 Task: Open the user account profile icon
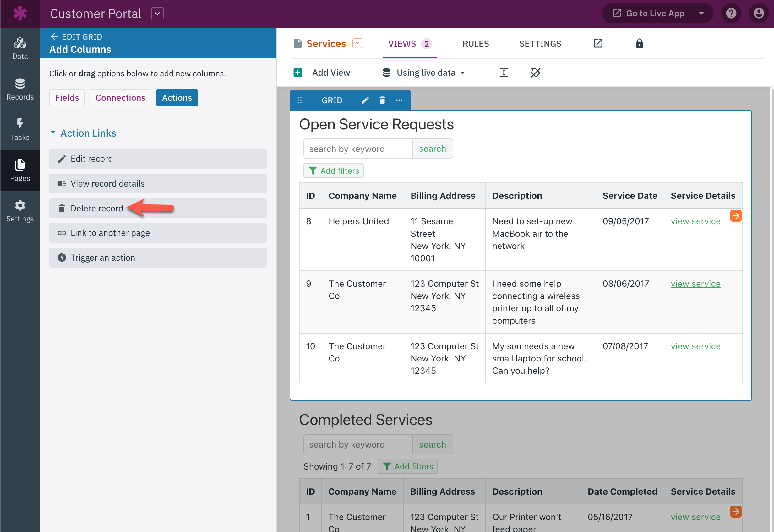(758, 13)
